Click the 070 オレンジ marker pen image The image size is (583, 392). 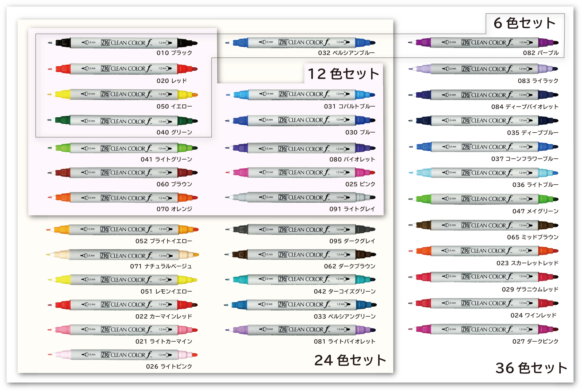pyautogui.click(x=123, y=197)
